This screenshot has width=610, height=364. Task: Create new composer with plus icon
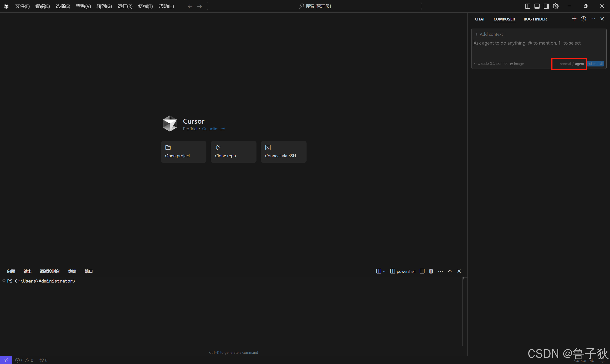(574, 19)
